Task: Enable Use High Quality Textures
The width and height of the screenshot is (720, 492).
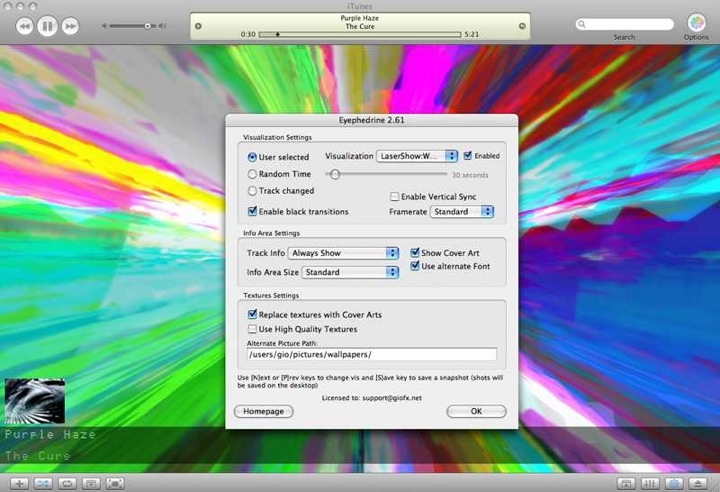Action: [x=252, y=329]
